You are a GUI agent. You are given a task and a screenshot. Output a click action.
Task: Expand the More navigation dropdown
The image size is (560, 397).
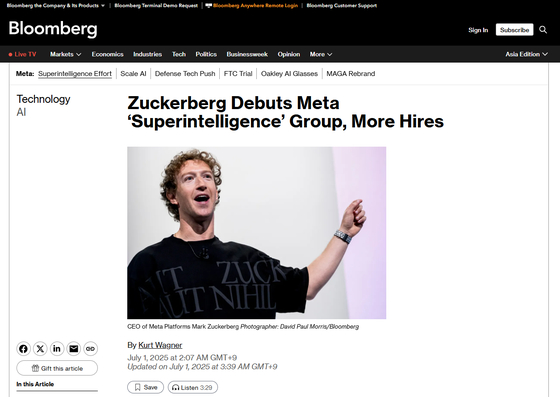(321, 54)
